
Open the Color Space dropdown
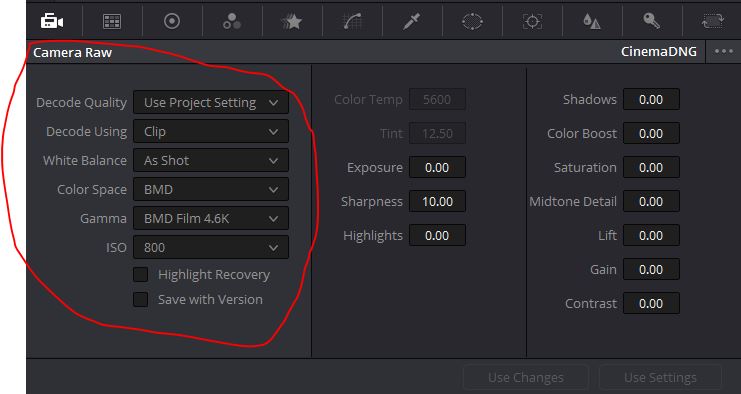211,190
